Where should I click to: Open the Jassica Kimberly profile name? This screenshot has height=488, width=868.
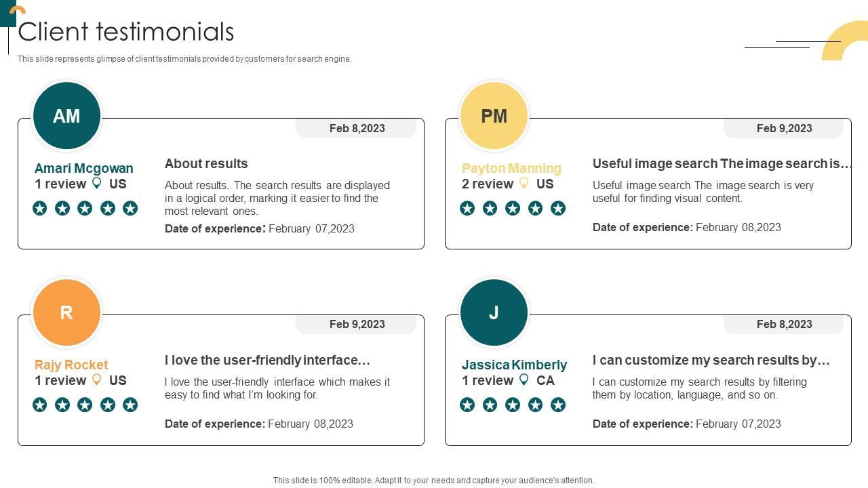514,365
